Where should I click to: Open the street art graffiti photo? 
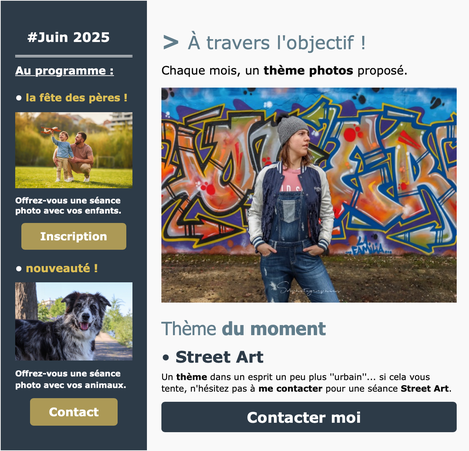(x=309, y=195)
